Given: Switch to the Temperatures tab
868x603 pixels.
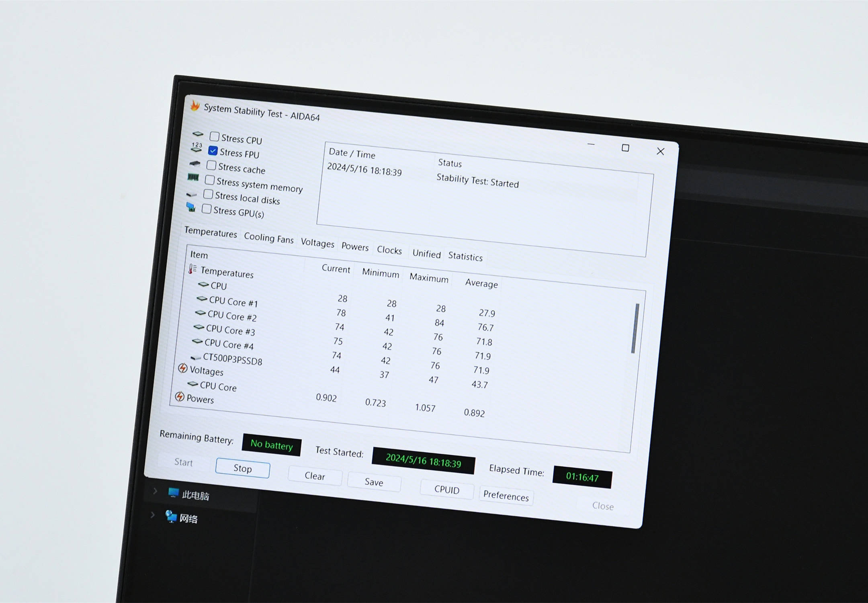Looking at the screenshot, I should point(210,232).
